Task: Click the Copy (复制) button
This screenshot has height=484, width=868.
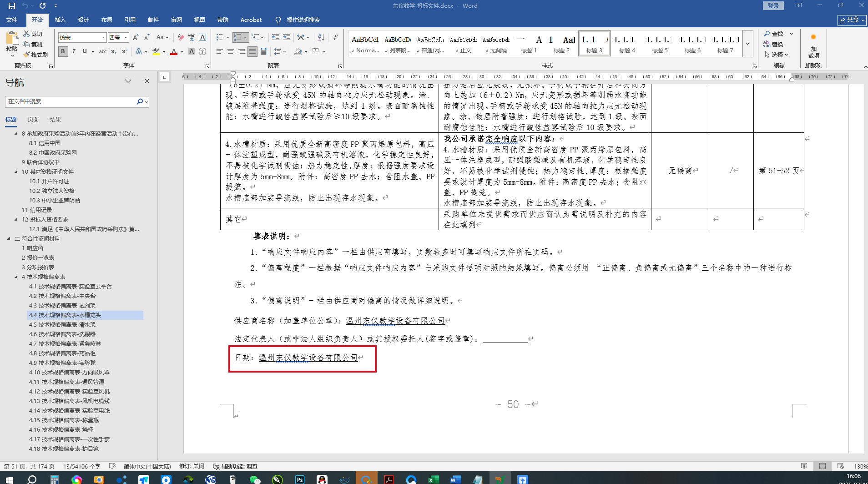Action: (33, 44)
